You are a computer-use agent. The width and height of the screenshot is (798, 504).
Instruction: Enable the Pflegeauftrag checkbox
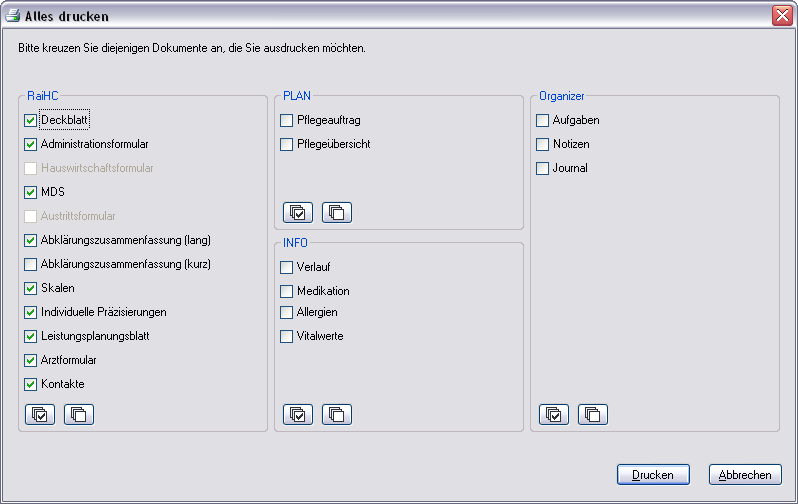287,120
